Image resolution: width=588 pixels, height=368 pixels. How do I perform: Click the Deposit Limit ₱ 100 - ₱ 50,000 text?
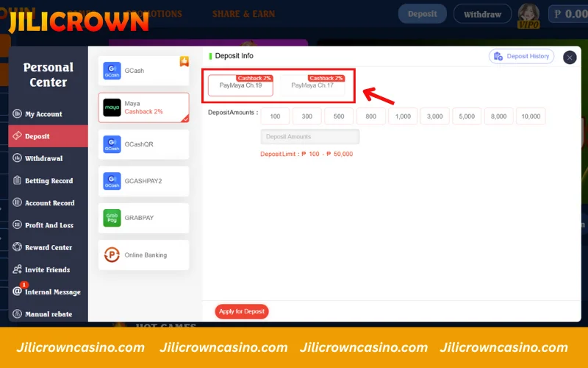306,154
